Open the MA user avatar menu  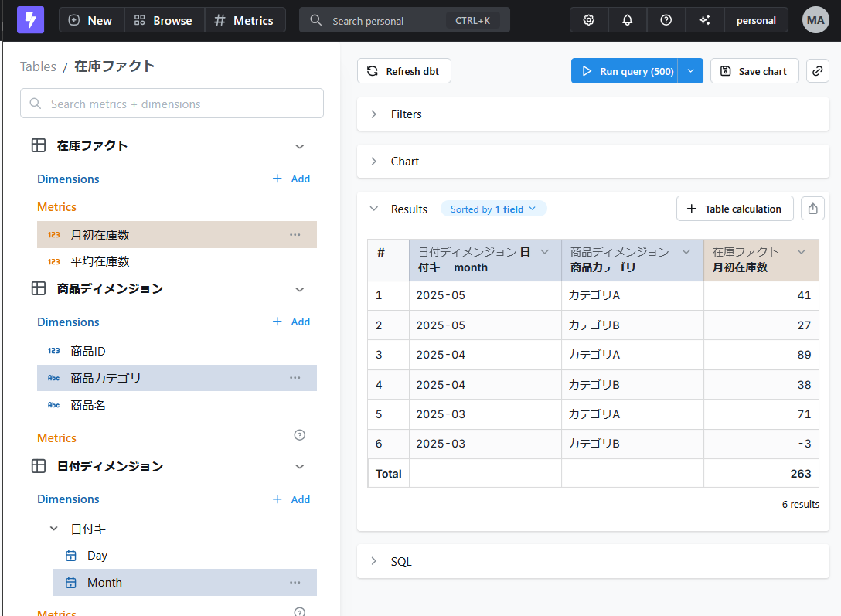815,20
